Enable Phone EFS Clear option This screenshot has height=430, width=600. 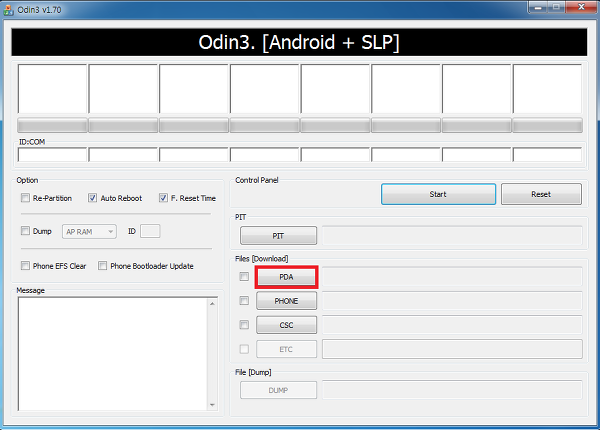tap(25, 265)
